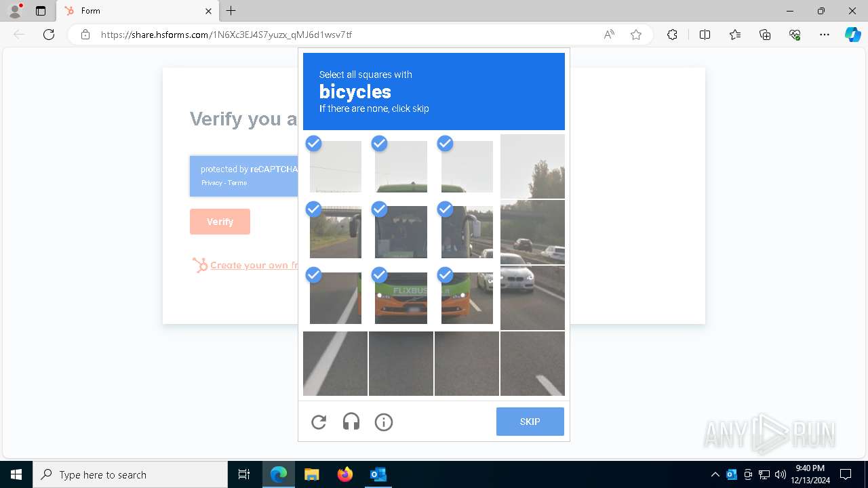Open Microsoft Edge from taskbar

pyautogui.click(x=279, y=474)
